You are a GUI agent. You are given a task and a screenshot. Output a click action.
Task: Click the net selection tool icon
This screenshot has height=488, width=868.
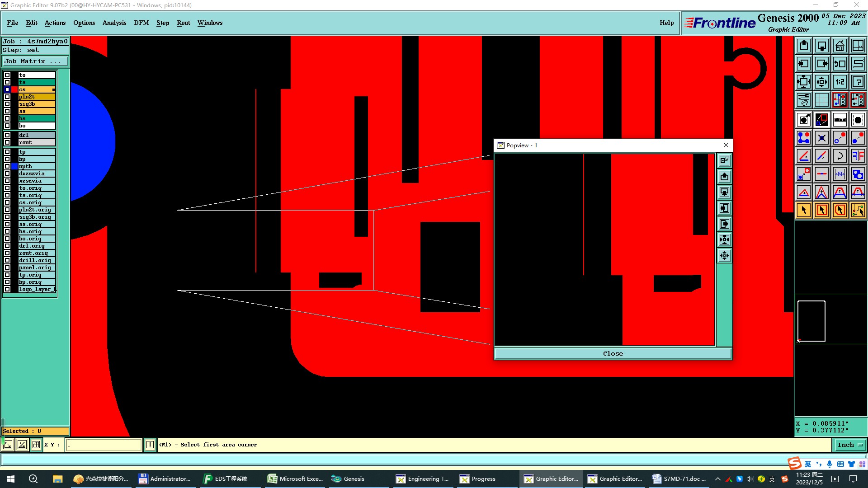pyautogui.click(x=858, y=210)
